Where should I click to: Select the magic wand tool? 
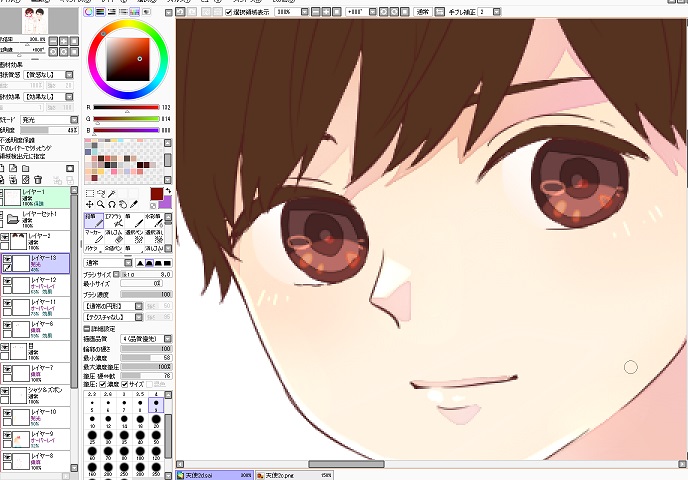tap(112, 193)
